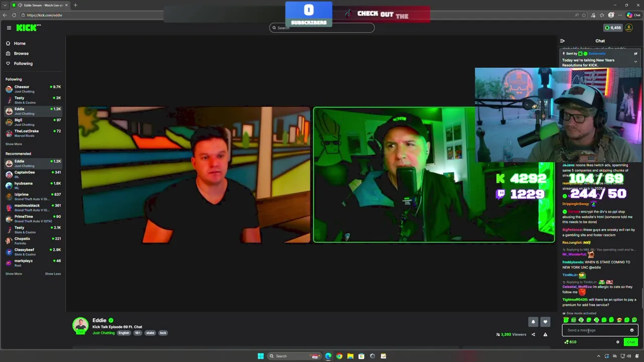Open markplayz recommended channel
Viewport: 644px width, 362px height.
click(x=33, y=263)
